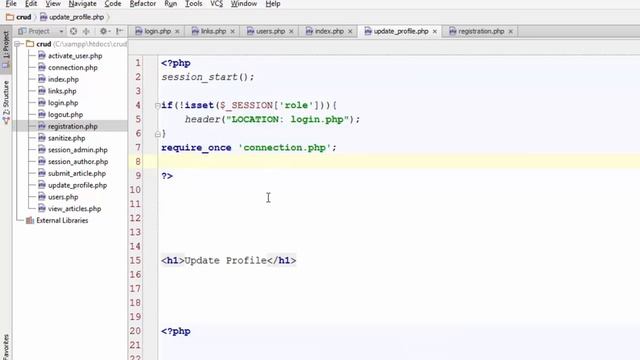Toggle the Structure side tool window
This screenshot has height=360, width=640.
pyautogui.click(x=6, y=102)
